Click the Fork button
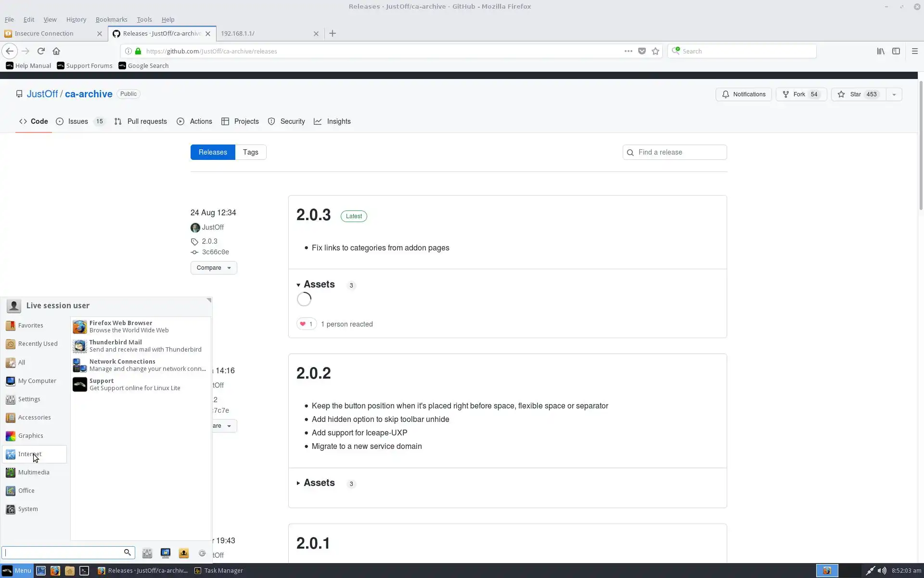Viewport: 924px width, 578px height. click(x=800, y=94)
